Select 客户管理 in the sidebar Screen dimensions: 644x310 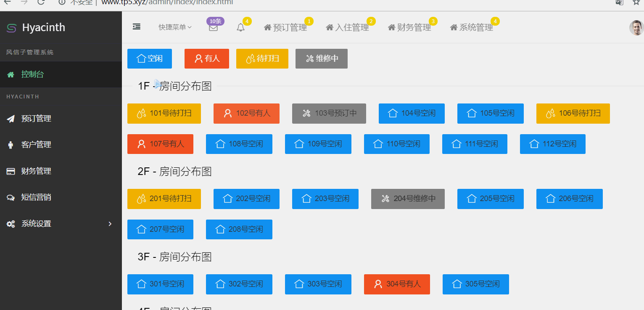[36, 145]
